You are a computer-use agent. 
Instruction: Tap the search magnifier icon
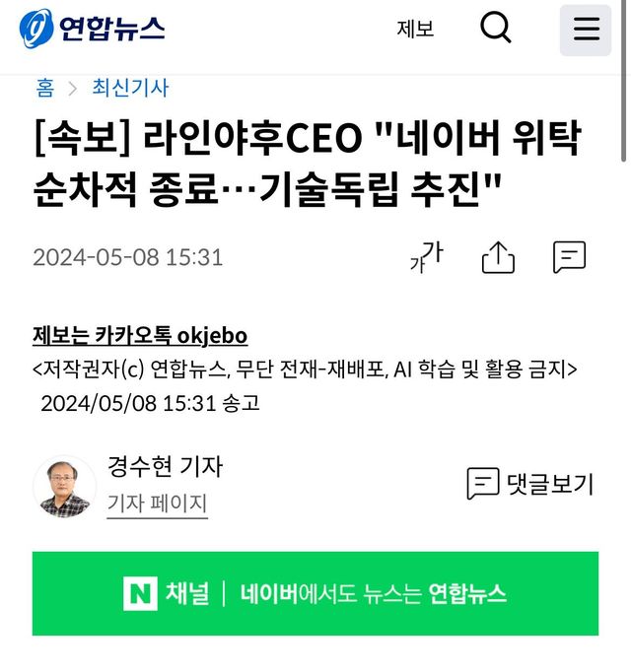point(496,28)
